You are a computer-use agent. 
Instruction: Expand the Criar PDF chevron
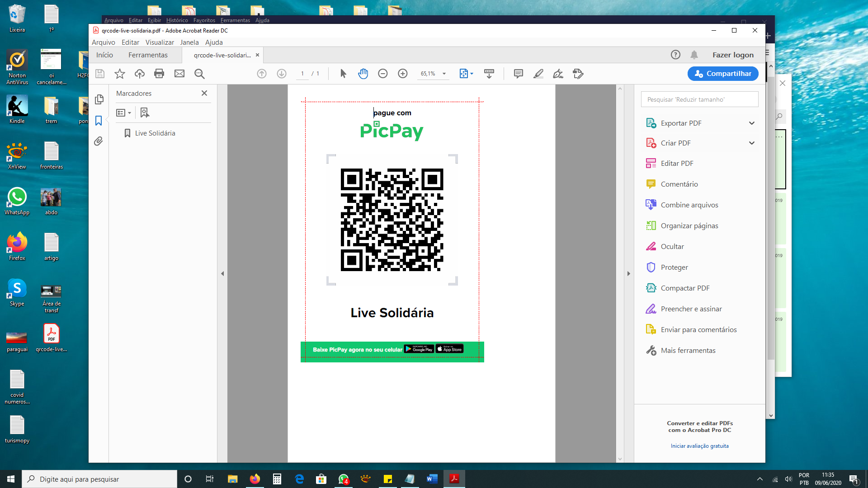(752, 143)
